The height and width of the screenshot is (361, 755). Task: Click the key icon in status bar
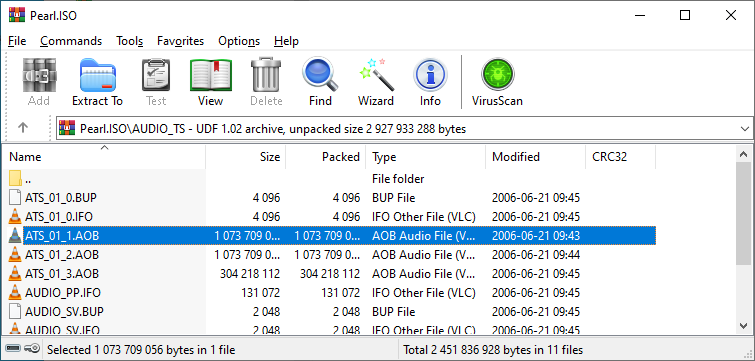[x=32, y=348]
